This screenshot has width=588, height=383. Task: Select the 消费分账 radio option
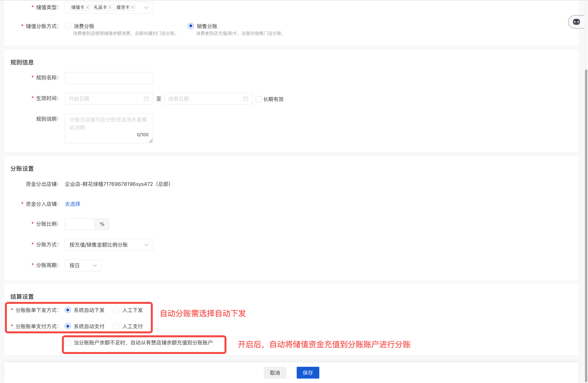(68, 26)
